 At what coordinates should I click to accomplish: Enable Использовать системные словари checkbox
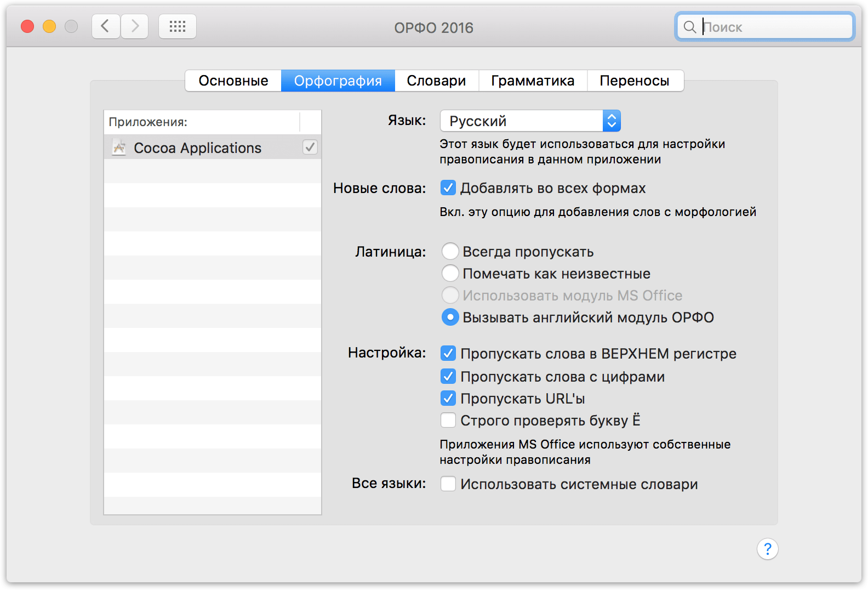pyautogui.click(x=448, y=484)
